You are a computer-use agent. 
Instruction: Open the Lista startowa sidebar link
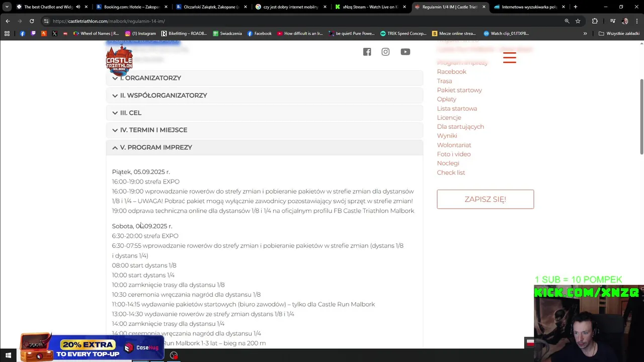(457, 109)
